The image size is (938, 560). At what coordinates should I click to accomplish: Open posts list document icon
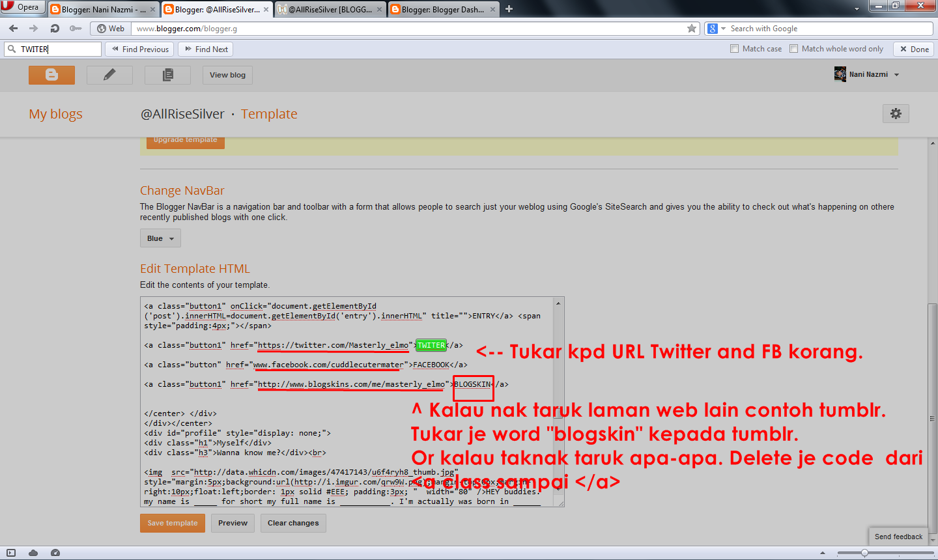[x=167, y=75]
